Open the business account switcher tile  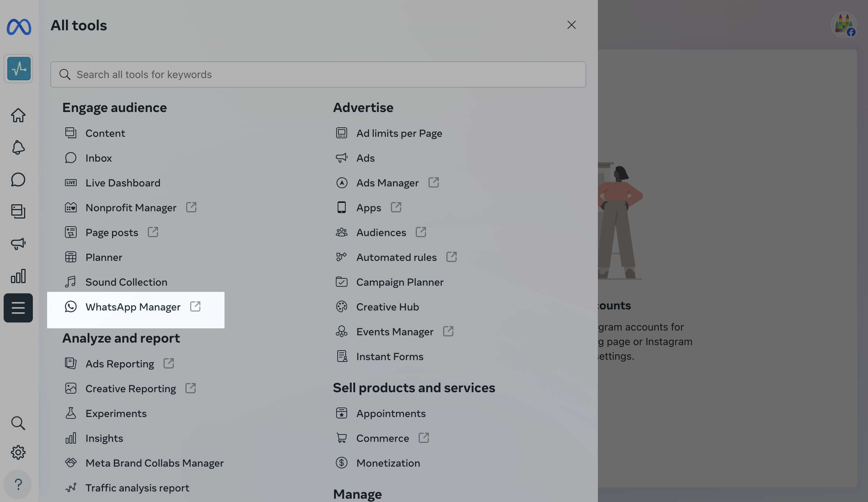18,69
